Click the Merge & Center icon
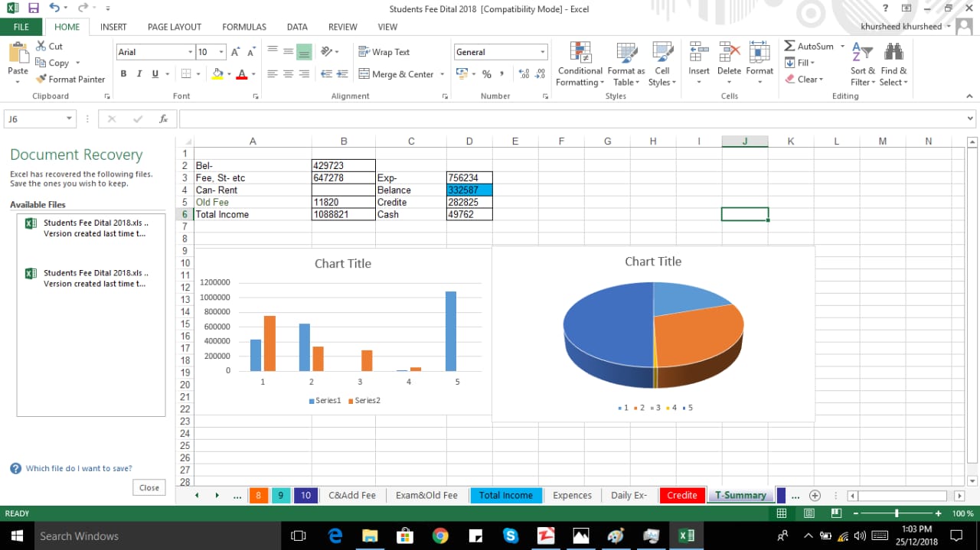Screen dimensions: 980x550 point(364,74)
